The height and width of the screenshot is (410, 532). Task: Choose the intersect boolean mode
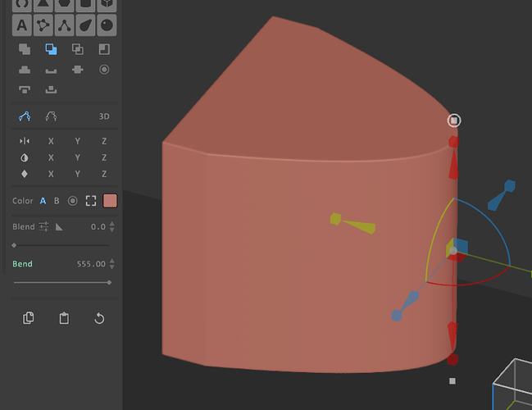pyautogui.click(x=78, y=49)
